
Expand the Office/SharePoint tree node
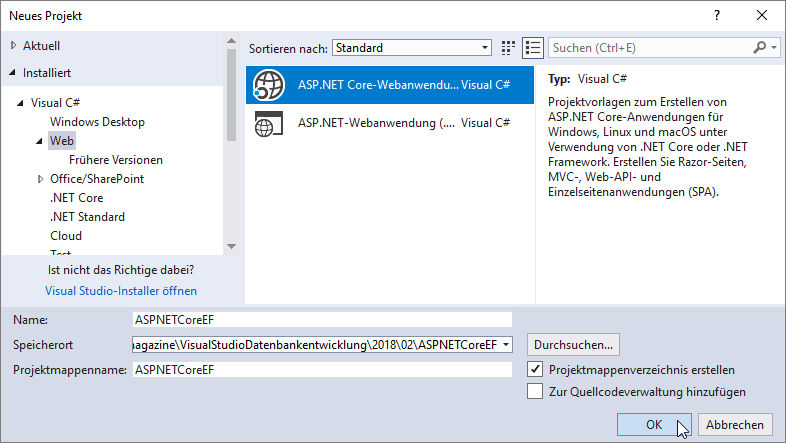click(x=40, y=179)
